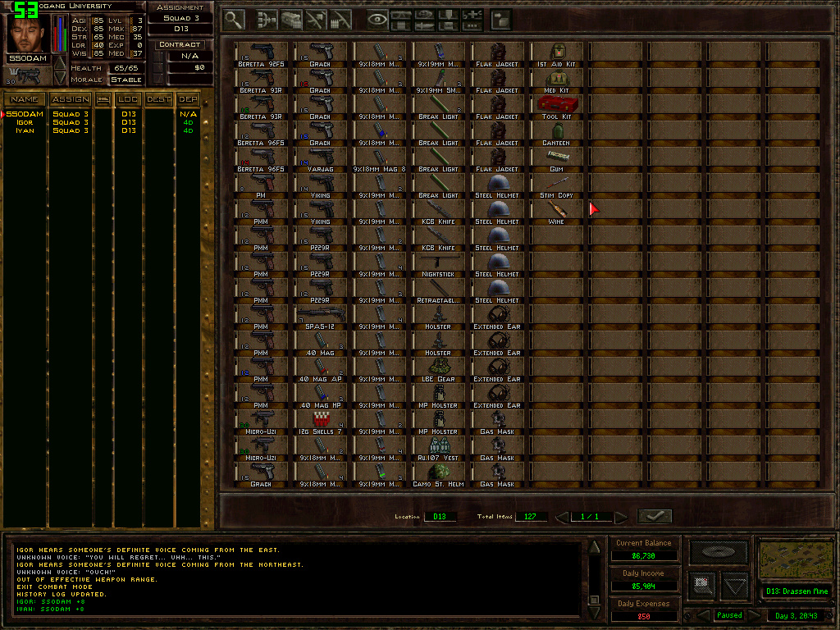Toggle the show-all eye filter

click(x=377, y=18)
